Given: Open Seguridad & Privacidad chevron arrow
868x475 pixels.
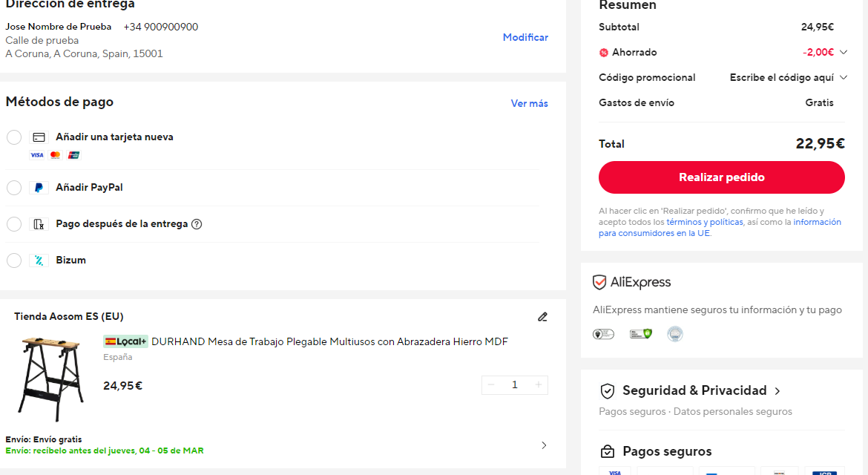Looking at the screenshot, I should click(x=777, y=391).
